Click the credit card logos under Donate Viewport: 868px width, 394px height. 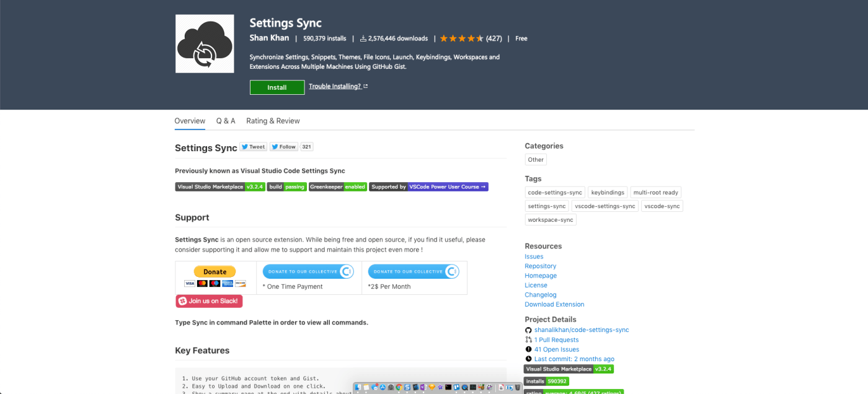click(x=215, y=283)
